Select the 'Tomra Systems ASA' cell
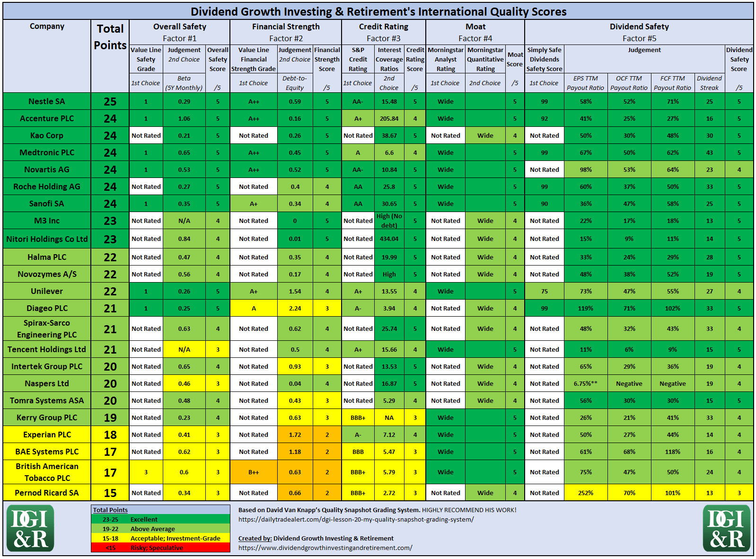The width and height of the screenshot is (756, 559). point(47,400)
